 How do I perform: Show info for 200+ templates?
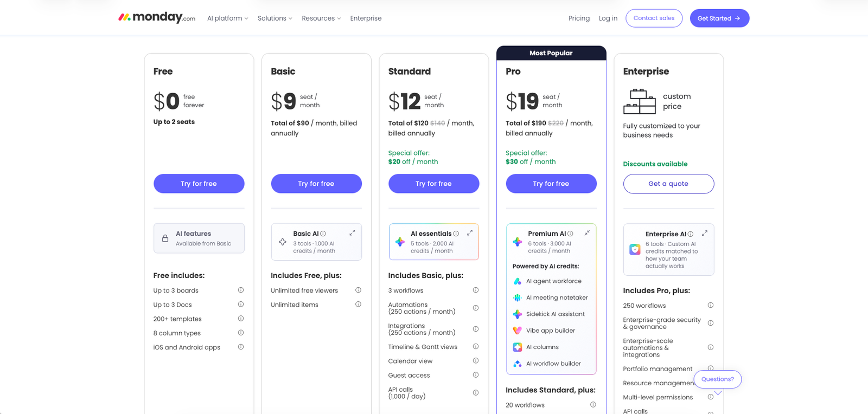241,318
